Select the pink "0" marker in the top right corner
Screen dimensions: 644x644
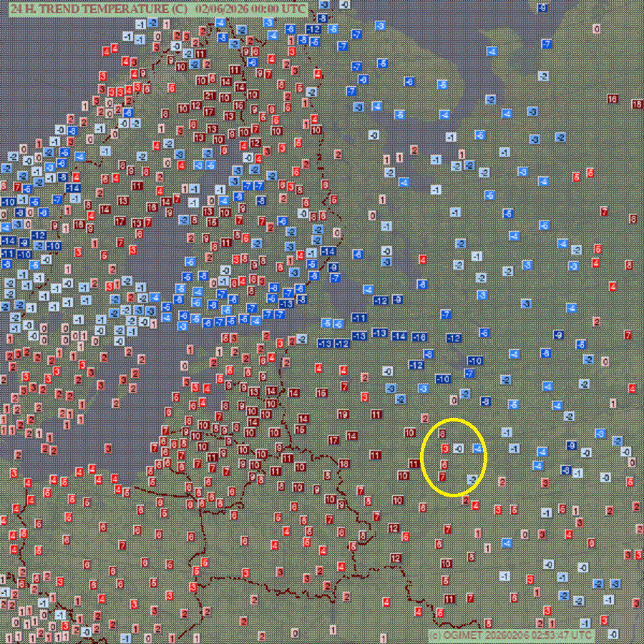597,29
